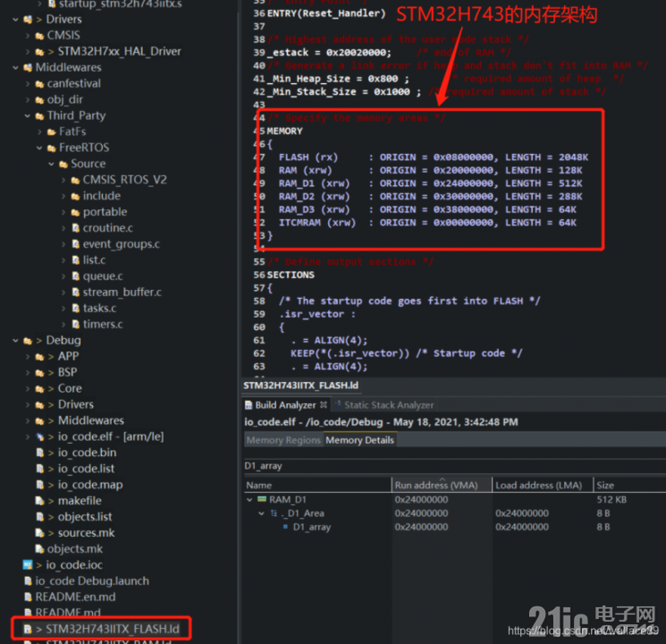The width and height of the screenshot is (666, 644).
Task: Place cursor on the MEMORY keyword line
Action: click(284, 131)
